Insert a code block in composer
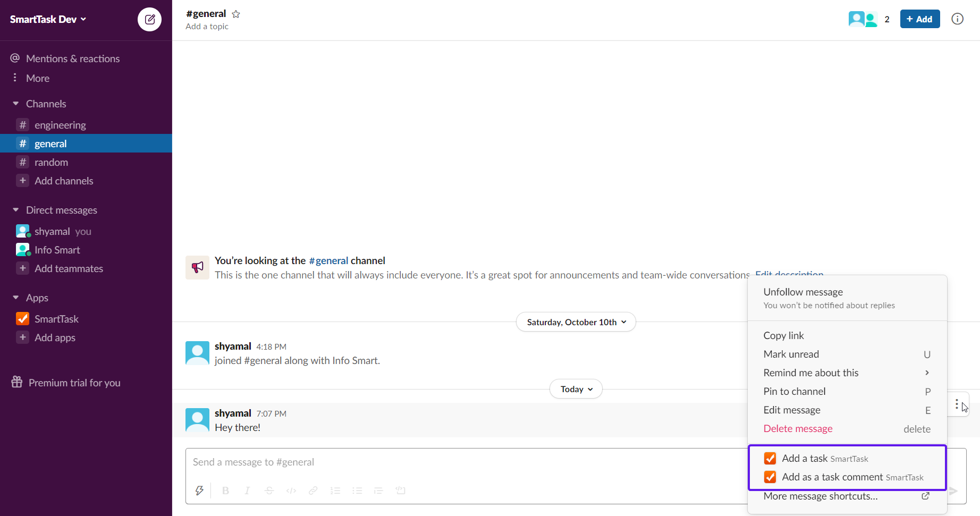The image size is (980, 516). pos(401,490)
